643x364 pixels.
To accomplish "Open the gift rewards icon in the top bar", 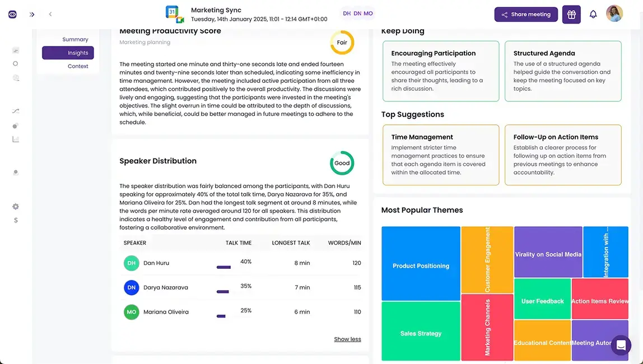I will click(x=571, y=14).
